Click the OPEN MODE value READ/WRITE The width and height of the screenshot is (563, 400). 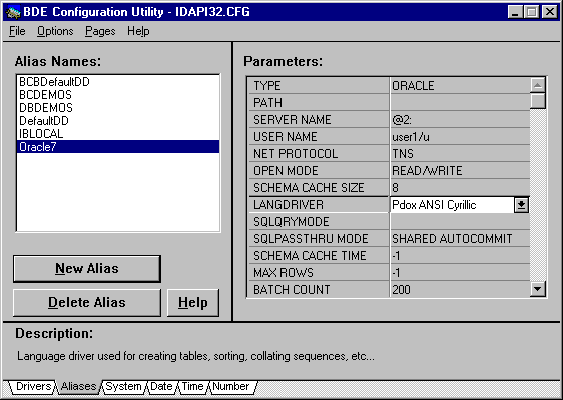(460, 171)
